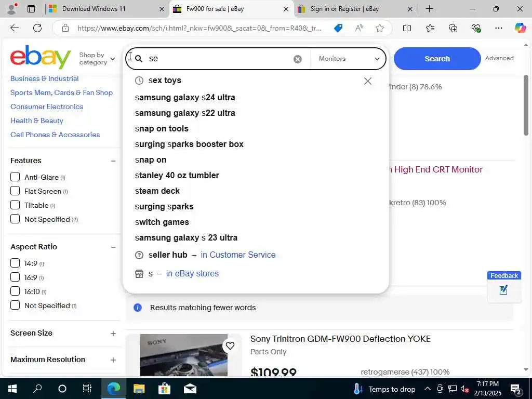Screen dimensions: 532x399
Task: Expand the Maximum Resolution filter
Action: [113, 360]
